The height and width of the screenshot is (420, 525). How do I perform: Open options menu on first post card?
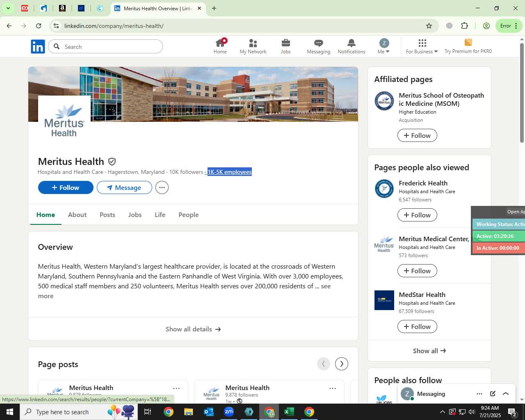(176, 388)
